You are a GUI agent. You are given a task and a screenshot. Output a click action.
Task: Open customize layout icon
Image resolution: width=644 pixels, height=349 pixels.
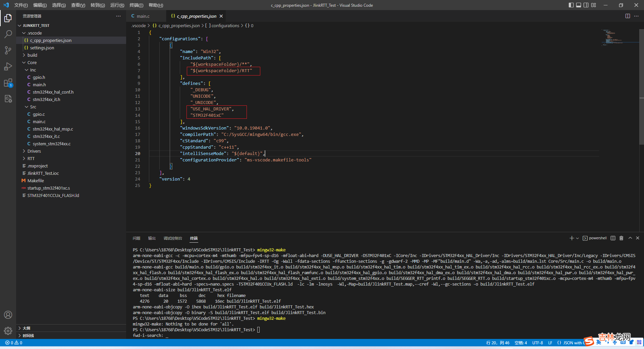(594, 5)
